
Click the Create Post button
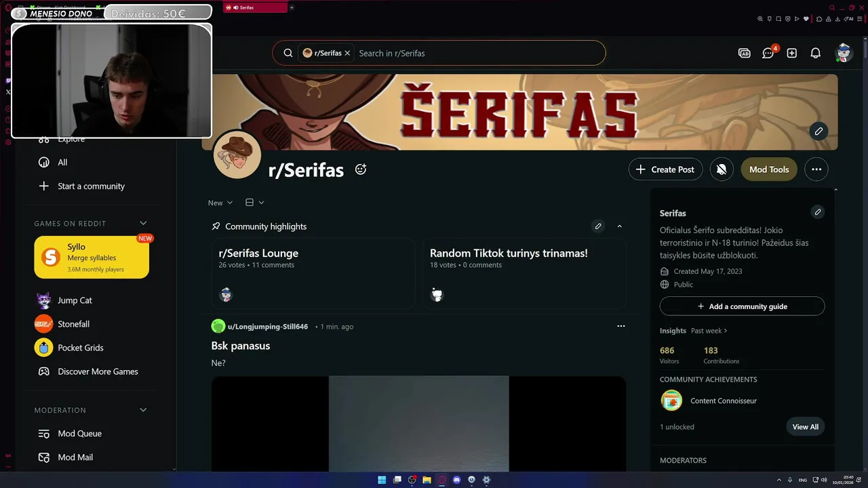[665, 169]
